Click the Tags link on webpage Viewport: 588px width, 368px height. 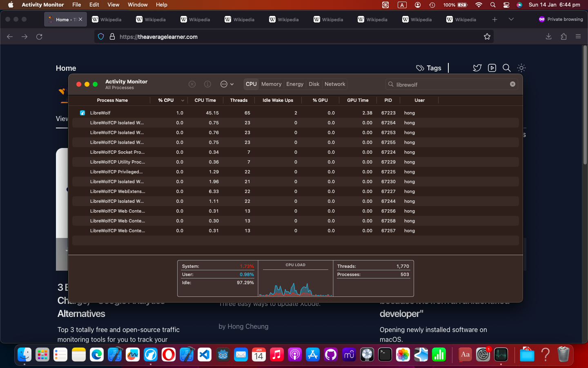click(429, 68)
